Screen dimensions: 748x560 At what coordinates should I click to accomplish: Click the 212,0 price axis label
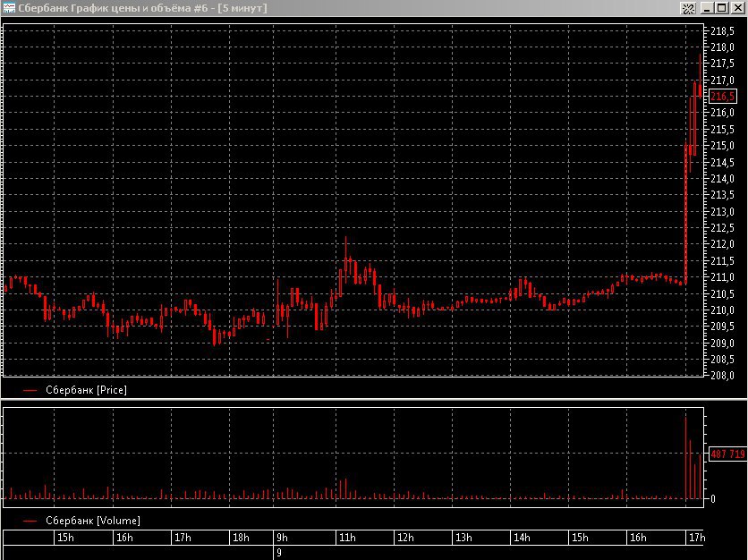tap(722, 244)
